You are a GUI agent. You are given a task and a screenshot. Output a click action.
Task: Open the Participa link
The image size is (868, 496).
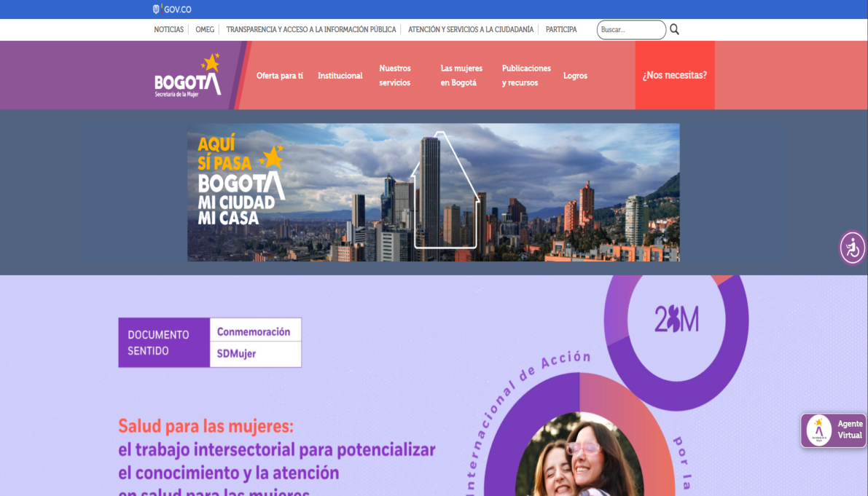561,29
